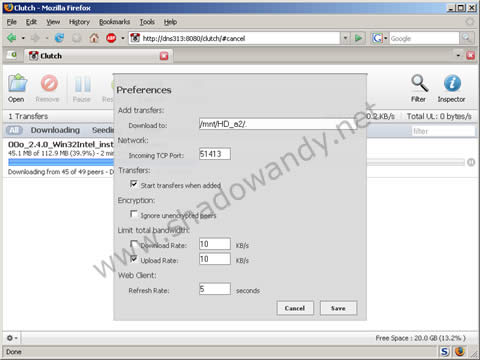This screenshot has width=480, height=360.
Task: Click the new tab icon left of Clutch tab
Action: [x=12, y=55]
